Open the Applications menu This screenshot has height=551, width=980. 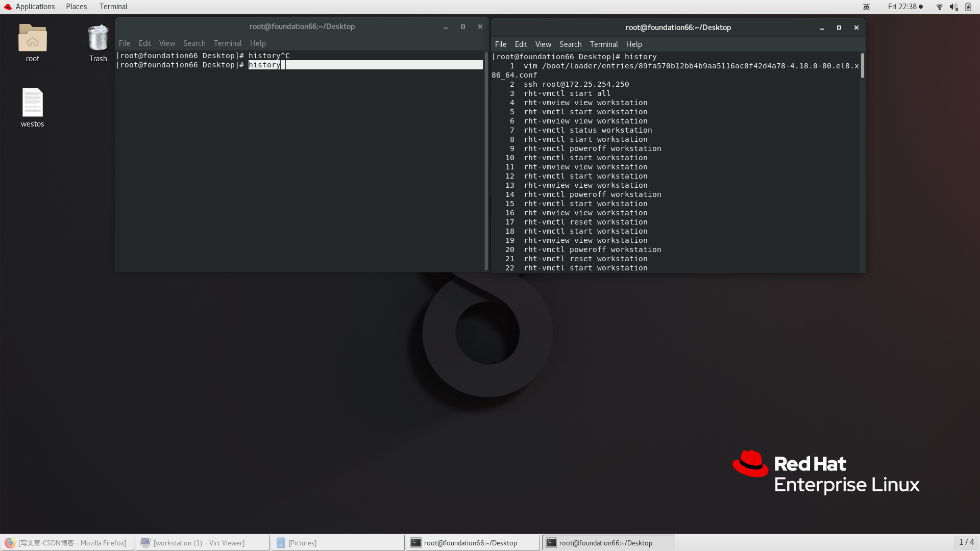click(x=35, y=7)
